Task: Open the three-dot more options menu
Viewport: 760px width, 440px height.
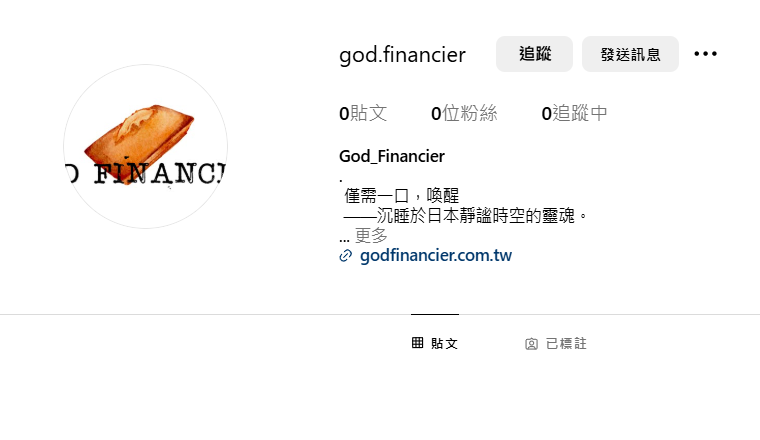Action: [705, 54]
